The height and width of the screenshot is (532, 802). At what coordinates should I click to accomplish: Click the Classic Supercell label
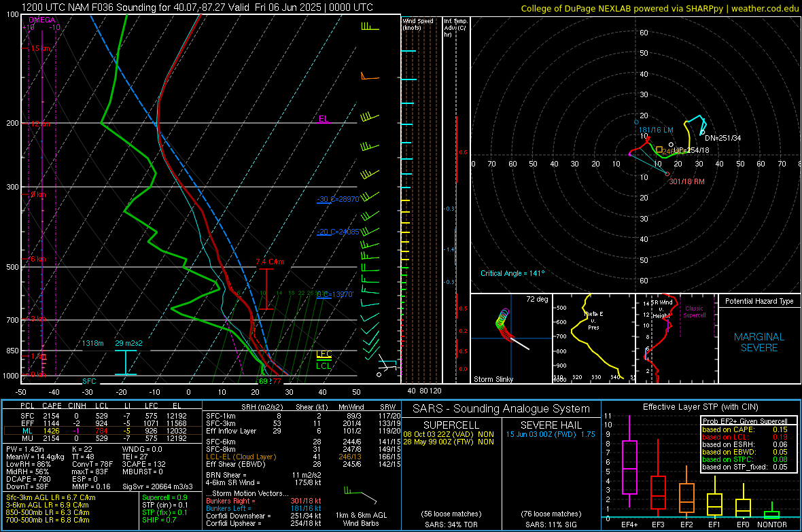(694, 312)
